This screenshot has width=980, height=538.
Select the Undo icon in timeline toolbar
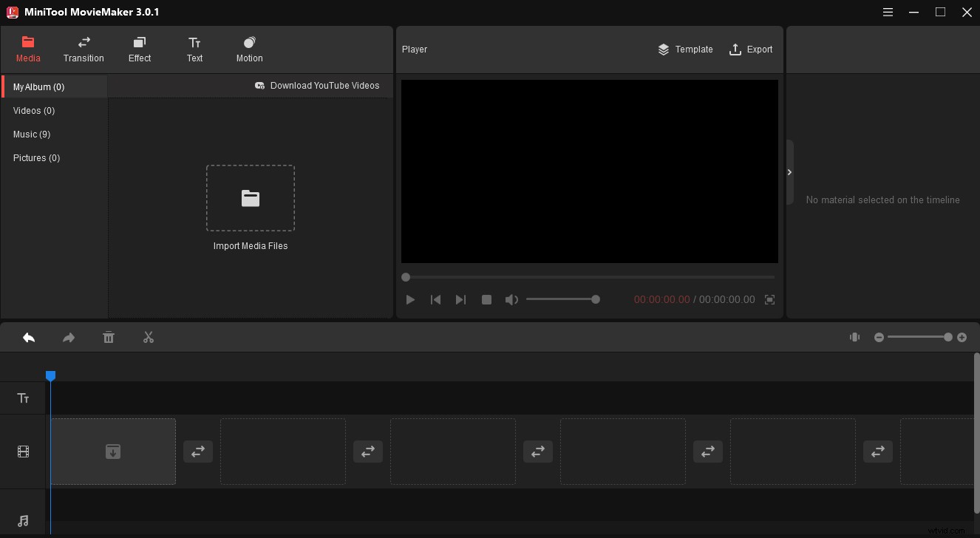pyautogui.click(x=28, y=337)
